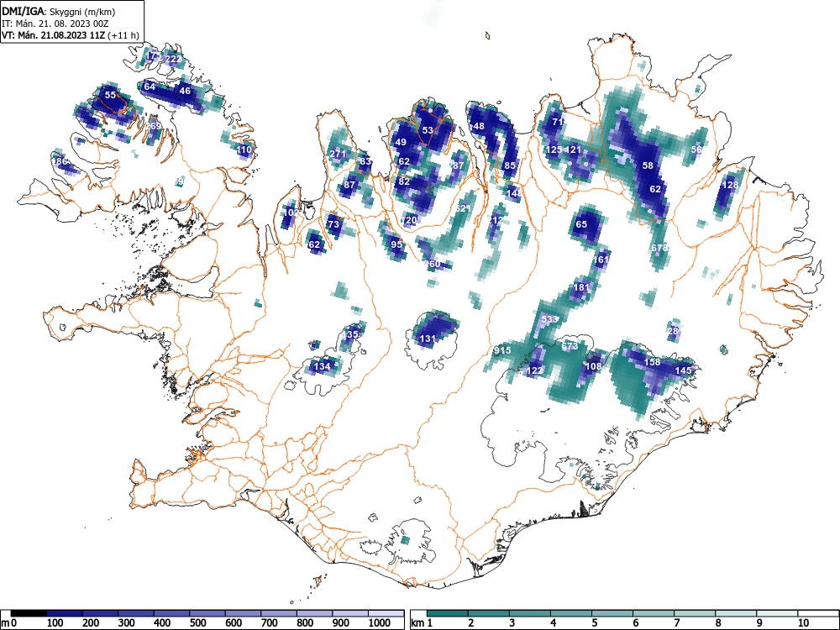Click the value 145 label
The height and width of the screenshot is (630, 840).
684,370
